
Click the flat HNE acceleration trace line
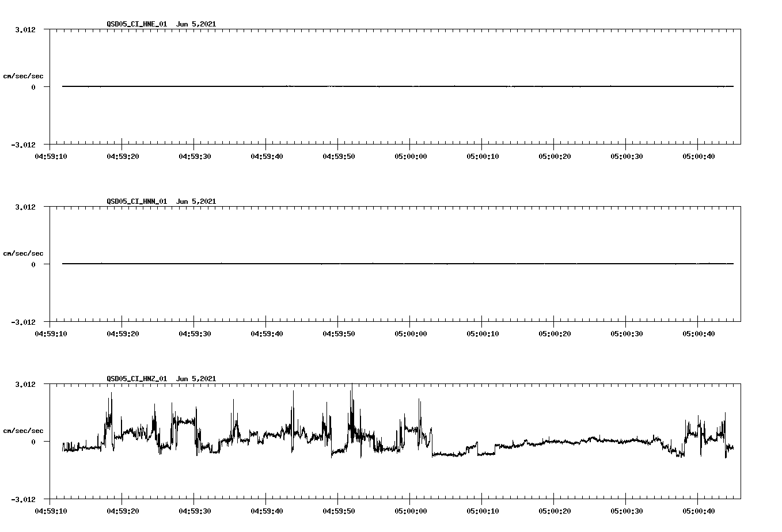coord(398,86)
